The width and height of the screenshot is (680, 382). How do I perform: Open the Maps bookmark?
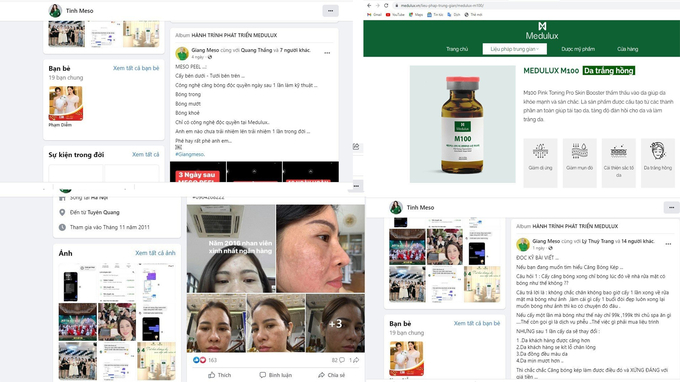416,15
